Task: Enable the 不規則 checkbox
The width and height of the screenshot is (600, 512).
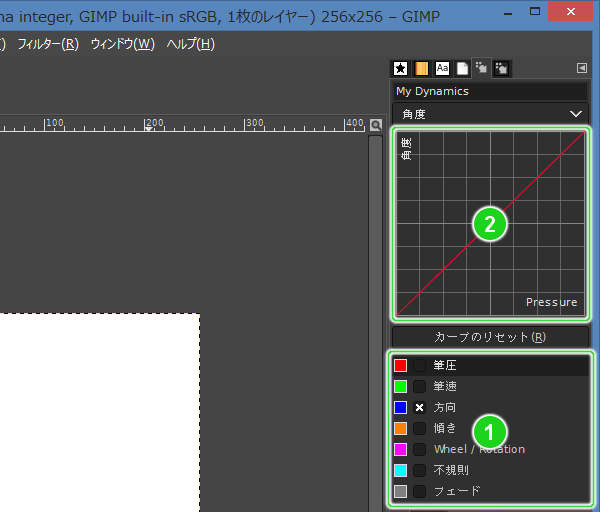Action: [x=420, y=469]
